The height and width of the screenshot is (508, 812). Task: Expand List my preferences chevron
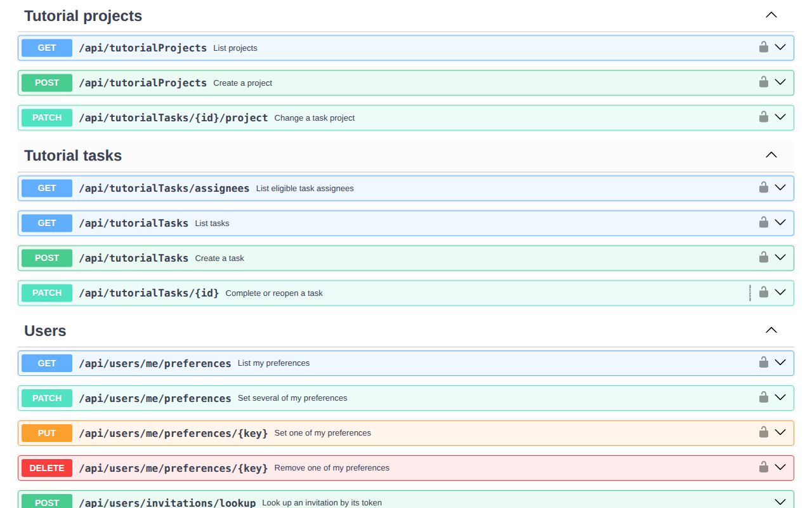[x=780, y=362]
